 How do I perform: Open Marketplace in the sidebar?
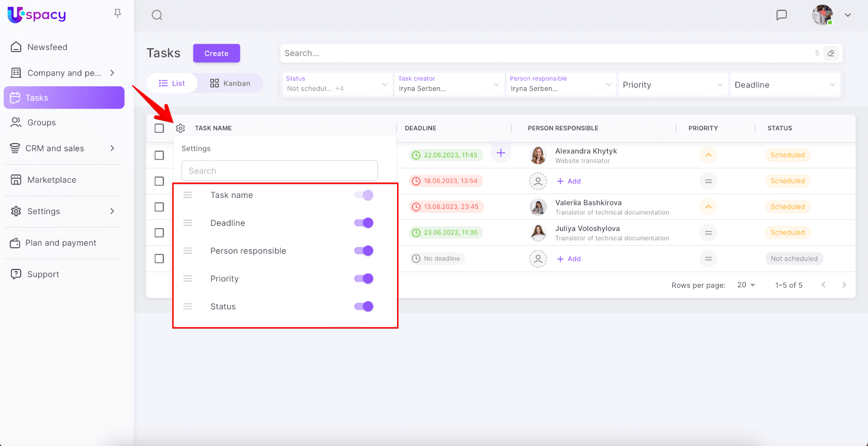click(52, 180)
